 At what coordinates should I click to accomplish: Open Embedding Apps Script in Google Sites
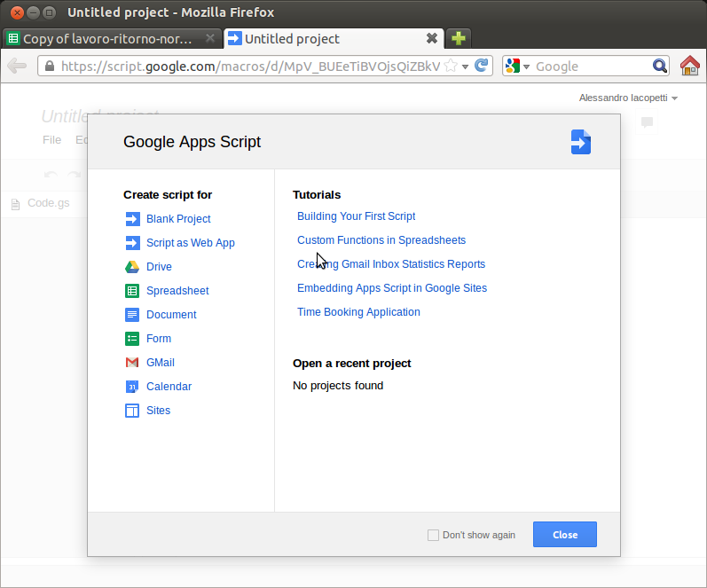[392, 287]
